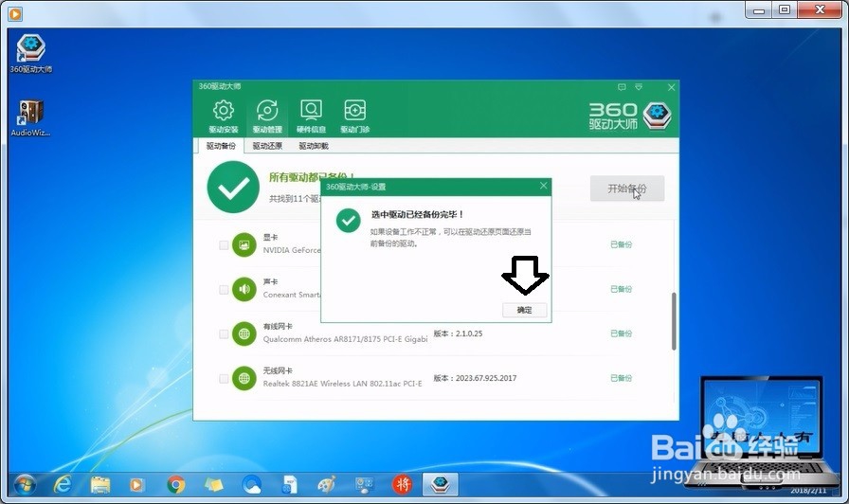The image size is (849, 504).
Task: Open the red 将 chess game taskbar icon
Action: [402, 484]
